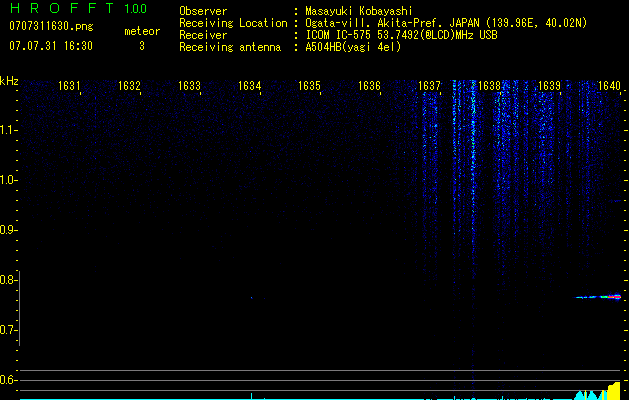Click the 0.8 kHz frequency label
629x400 pixels.
pos(8,280)
